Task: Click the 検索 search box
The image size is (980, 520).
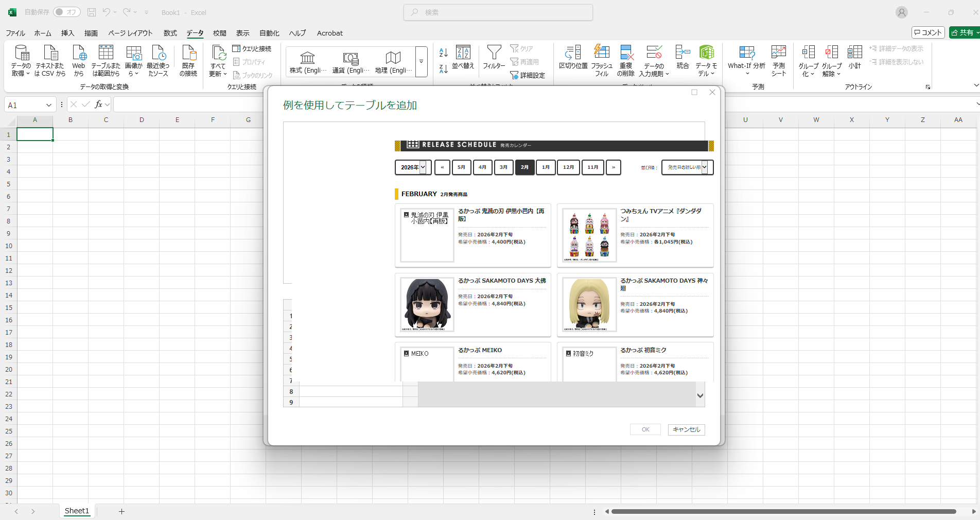Action: [498, 12]
